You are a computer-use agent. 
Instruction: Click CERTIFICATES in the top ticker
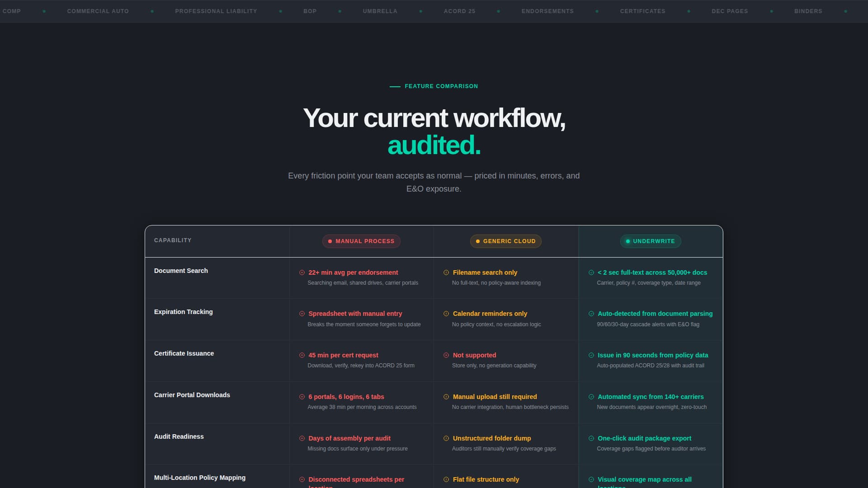click(643, 11)
